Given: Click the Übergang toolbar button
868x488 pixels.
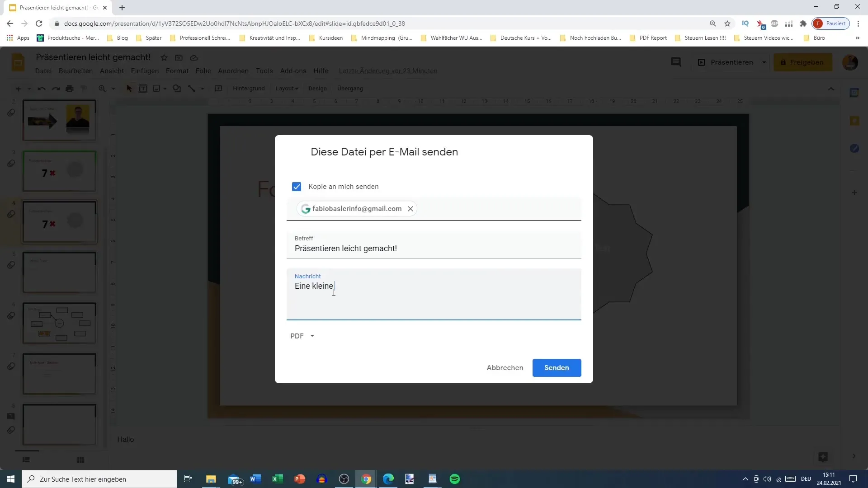Looking at the screenshot, I should click(350, 89).
